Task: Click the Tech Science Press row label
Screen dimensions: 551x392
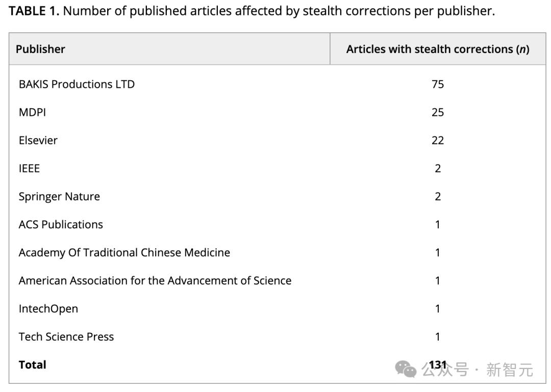Action: coord(66,337)
